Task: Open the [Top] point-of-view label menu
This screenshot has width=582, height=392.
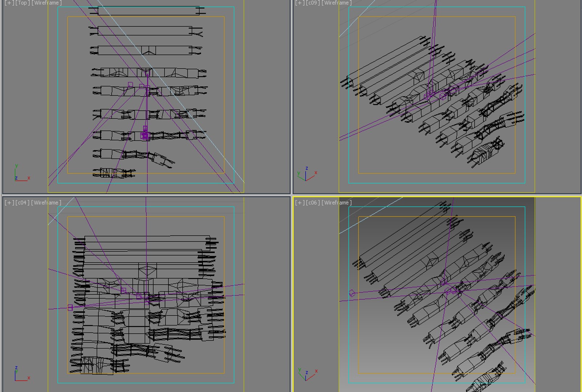Action: click(22, 3)
